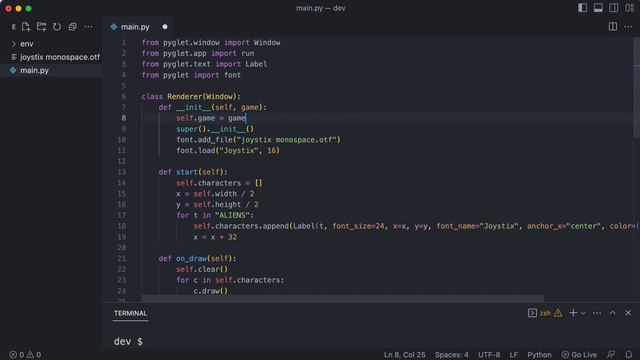Collapse all folders in explorer
This screenshot has height=360, width=640.
[x=73, y=27]
